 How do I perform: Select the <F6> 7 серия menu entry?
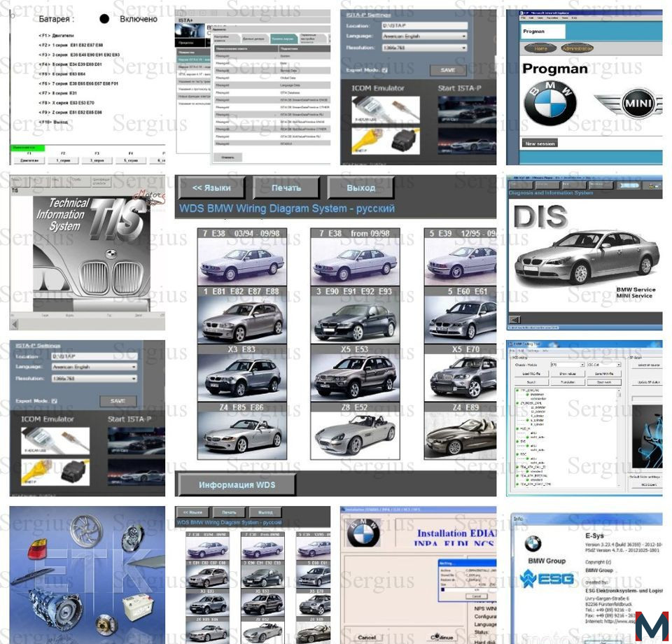click(78, 83)
